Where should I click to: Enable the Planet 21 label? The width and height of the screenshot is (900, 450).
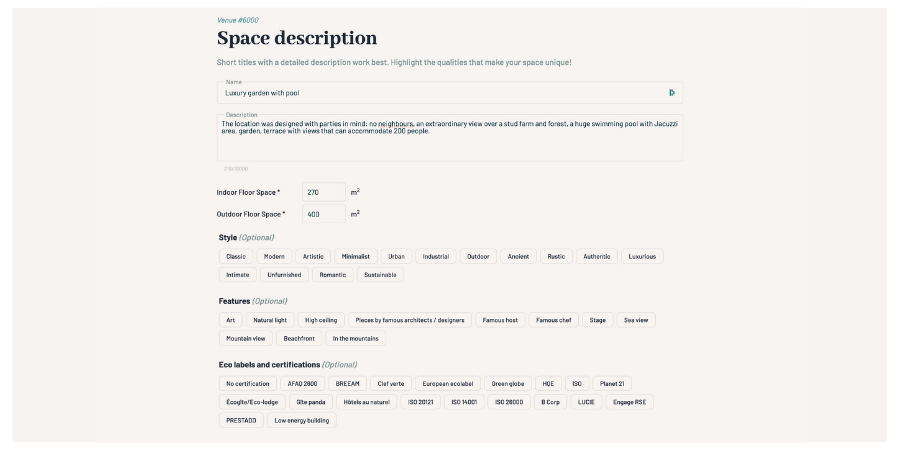click(x=612, y=384)
